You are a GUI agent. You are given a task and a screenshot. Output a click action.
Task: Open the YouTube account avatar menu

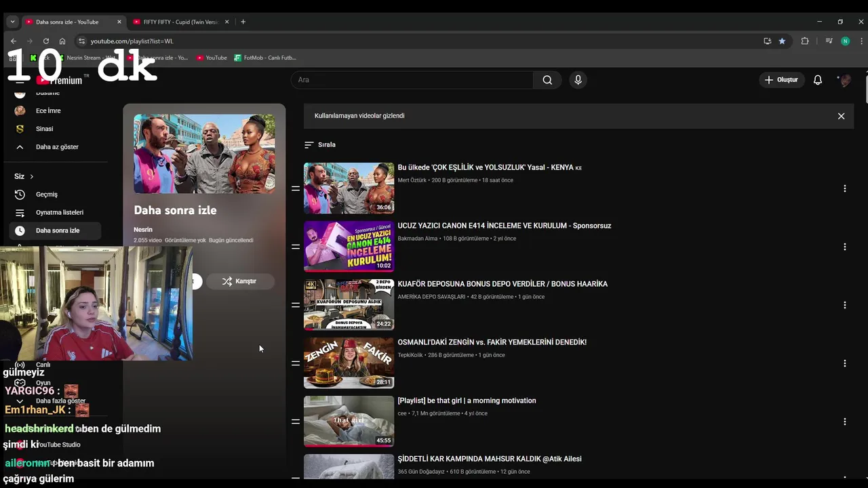click(x=845, y=80)
